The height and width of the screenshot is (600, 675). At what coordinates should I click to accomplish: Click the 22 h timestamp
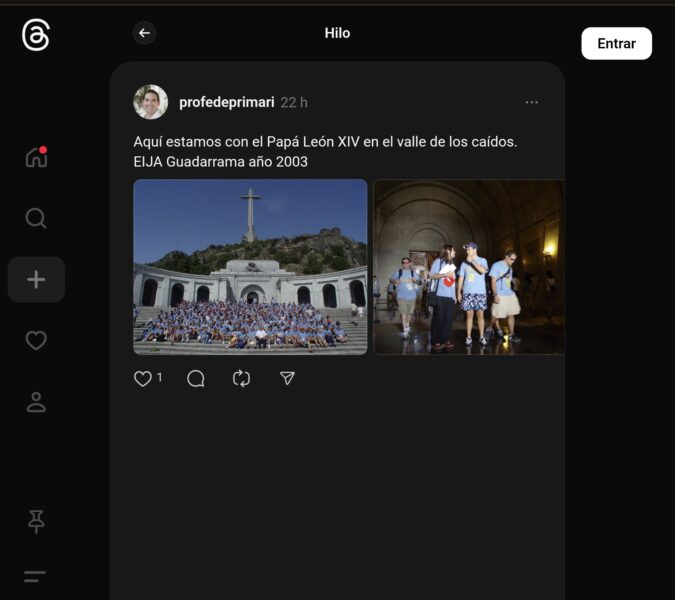[294, 102]
